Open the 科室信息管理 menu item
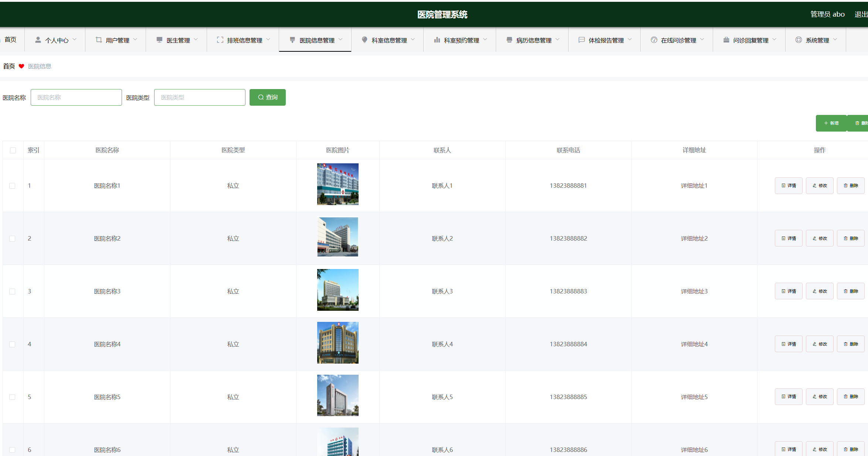This screenshot has width=868, height=456. tap(387, 40)
